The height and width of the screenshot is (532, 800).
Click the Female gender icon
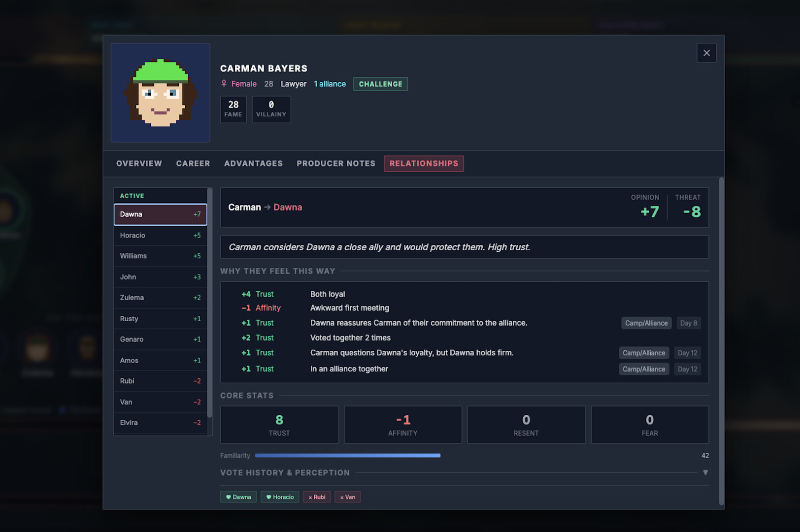coord(224,84)
